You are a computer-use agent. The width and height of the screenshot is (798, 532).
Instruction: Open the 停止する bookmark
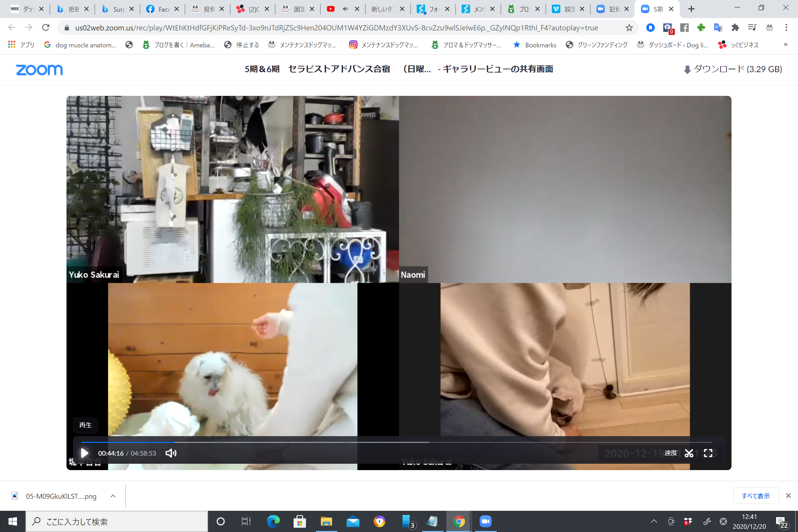[242, 45]
